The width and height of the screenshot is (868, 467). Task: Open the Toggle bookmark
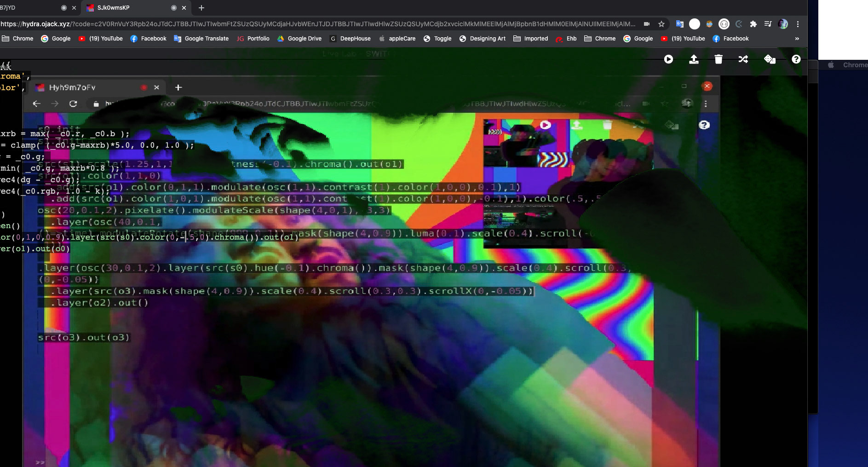click(x=437, y=39)
